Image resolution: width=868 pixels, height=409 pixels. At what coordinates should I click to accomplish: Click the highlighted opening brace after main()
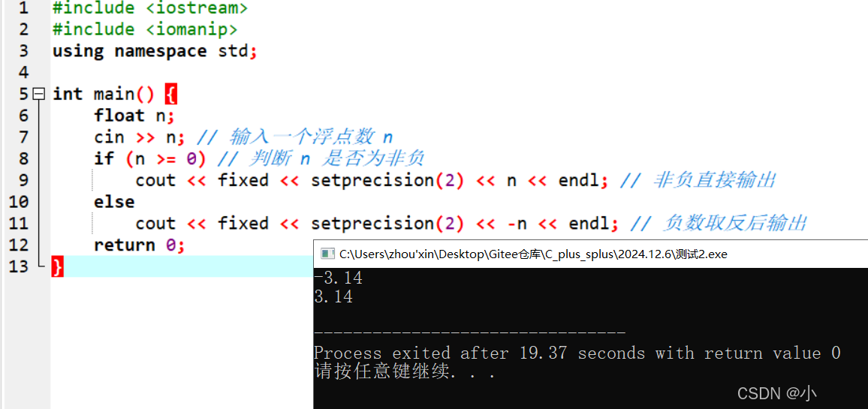point(171,95)
